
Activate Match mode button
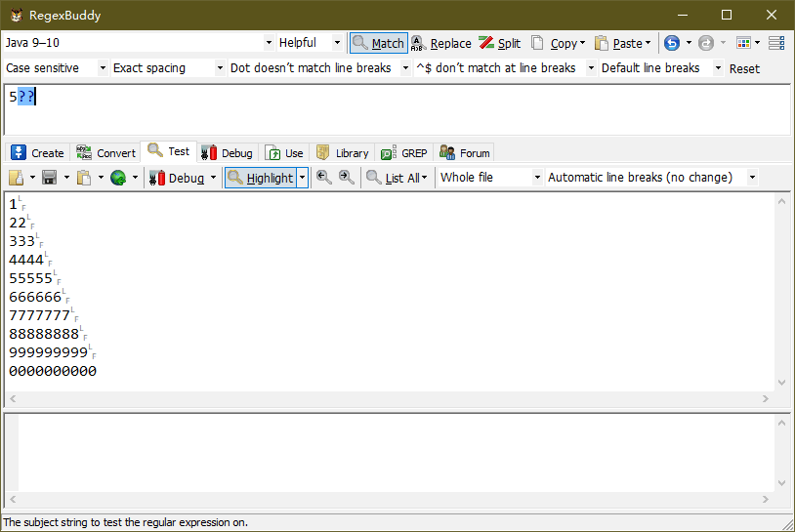pyautogui.click(x=379, y=43)
